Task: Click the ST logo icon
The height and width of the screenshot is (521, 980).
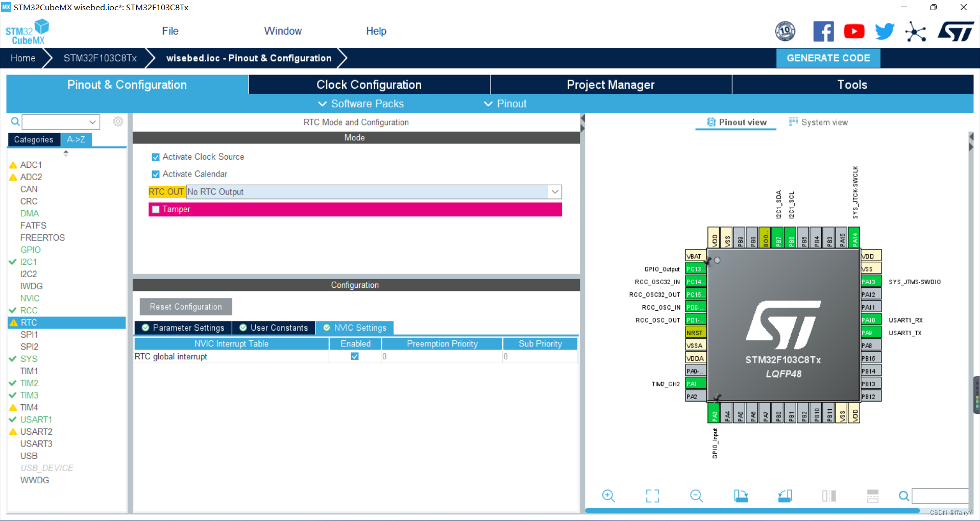Action: point(955,32)
